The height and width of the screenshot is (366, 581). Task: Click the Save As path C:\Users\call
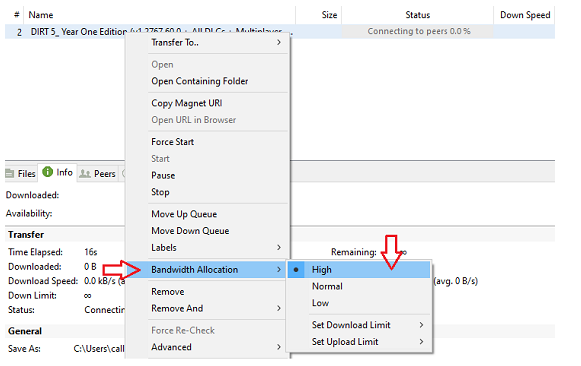coord(99,349)
